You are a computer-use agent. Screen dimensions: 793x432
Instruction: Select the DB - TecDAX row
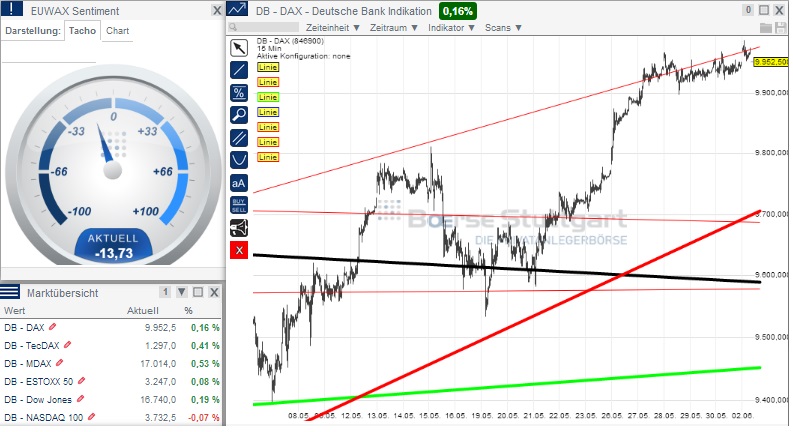(111, 345)
